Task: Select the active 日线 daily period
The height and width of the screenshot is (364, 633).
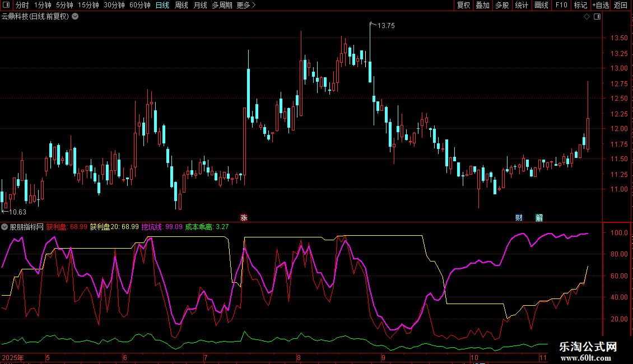Action: click(162, 5)
